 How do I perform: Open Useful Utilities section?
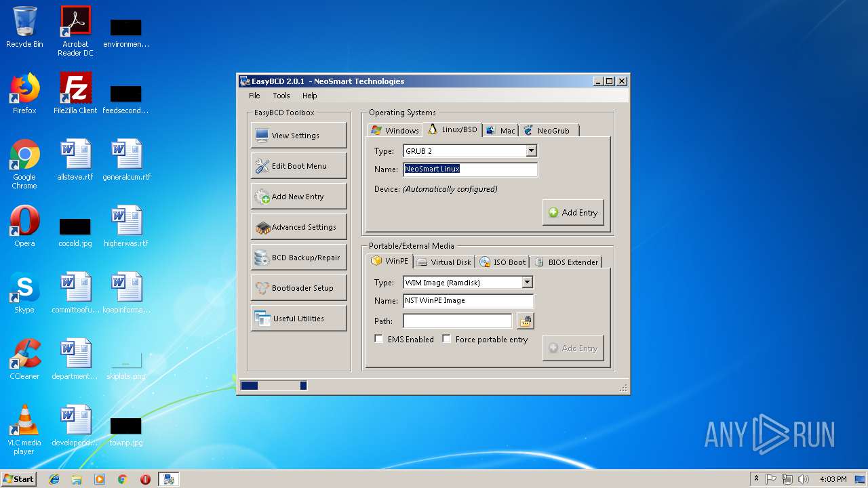pos(298,319)
